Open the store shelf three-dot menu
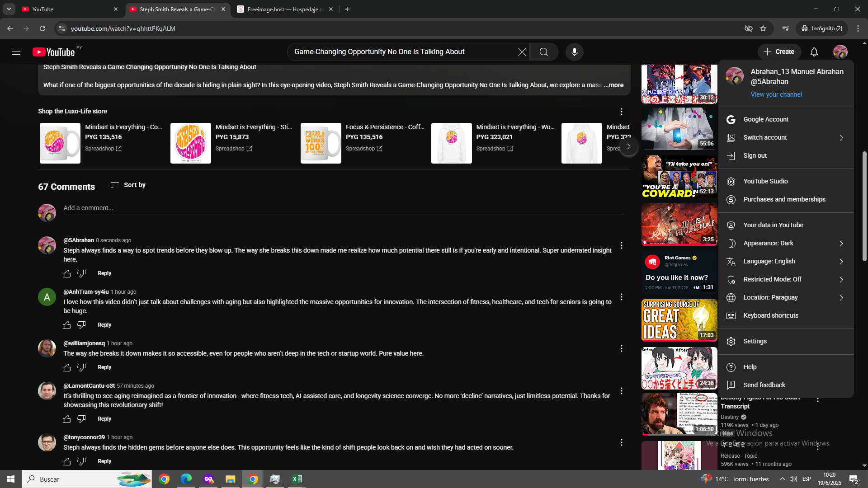The height and width of the screenshot is (488, 868). point(622,112)
